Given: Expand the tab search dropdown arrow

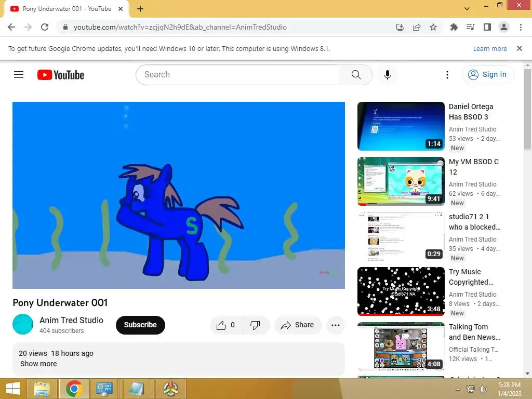Looking at the screenshot, I should pos(467,9).
